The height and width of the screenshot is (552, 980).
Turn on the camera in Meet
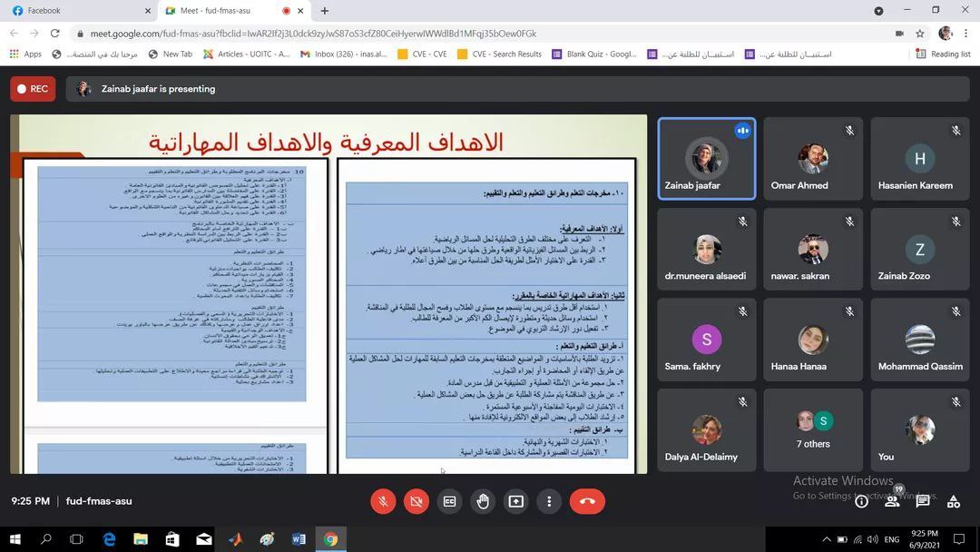point(416,501)
